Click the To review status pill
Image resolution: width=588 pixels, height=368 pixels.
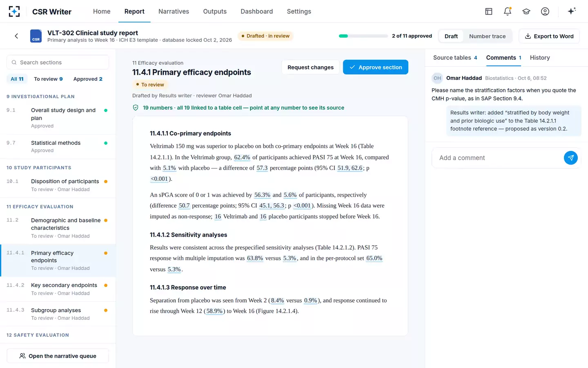click(150, 85)
